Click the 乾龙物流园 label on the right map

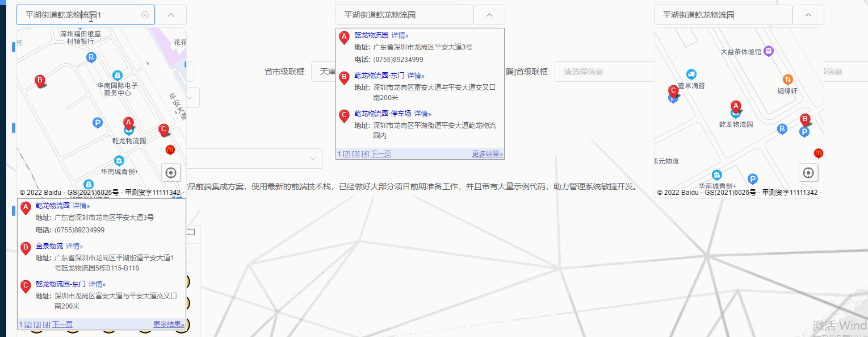tap(736, 124)
